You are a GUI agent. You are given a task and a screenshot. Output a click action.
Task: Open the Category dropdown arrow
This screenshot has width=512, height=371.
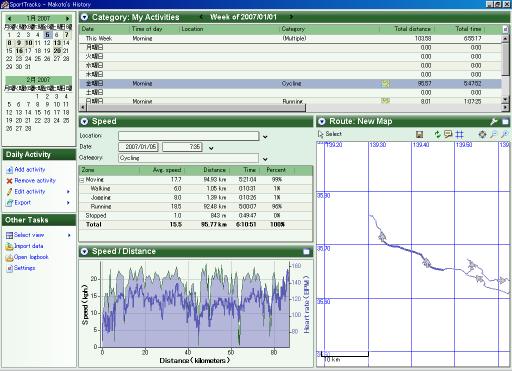tap(265, 159)
